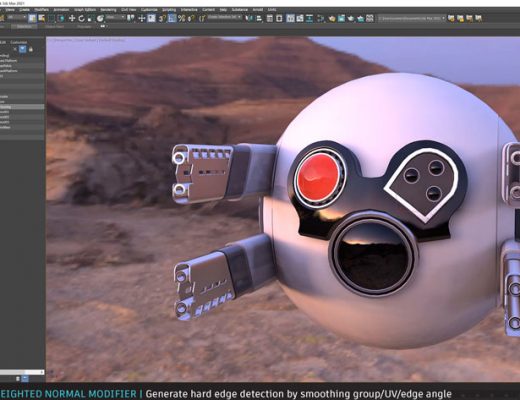520x400 pixels.
Task: Activate Select and Place tool
Action: pos(100,18)
